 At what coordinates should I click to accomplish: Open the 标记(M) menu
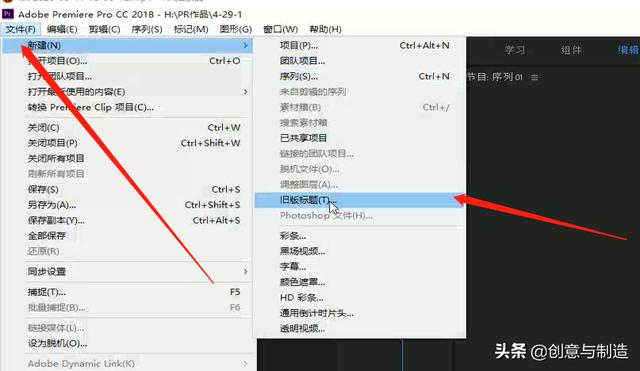click(191, 29)
